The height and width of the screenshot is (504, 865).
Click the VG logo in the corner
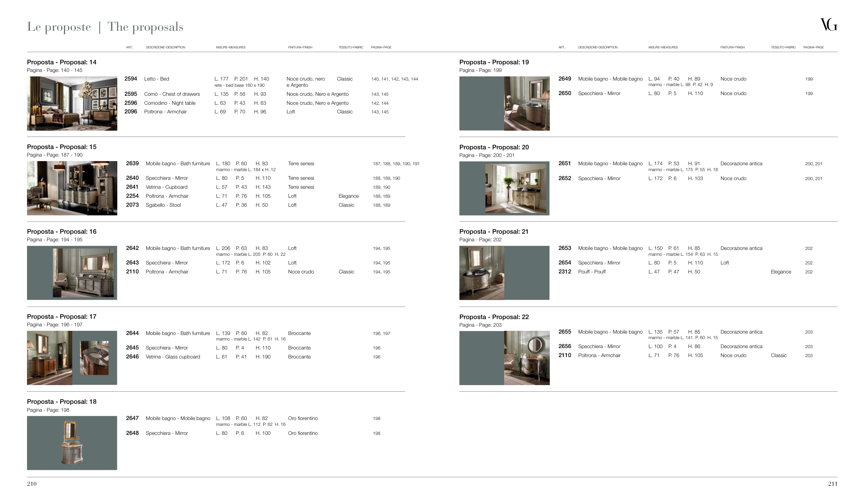pyautogui.click(x=829, y=25)
